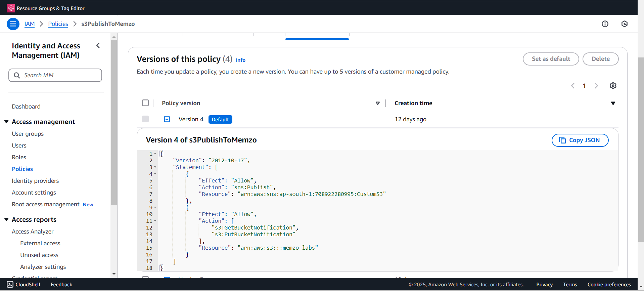Collapse the IAM sidebar with the chevron
This screenshot has height=291, width=644.
pyautogui.click(x=98, y=45)
